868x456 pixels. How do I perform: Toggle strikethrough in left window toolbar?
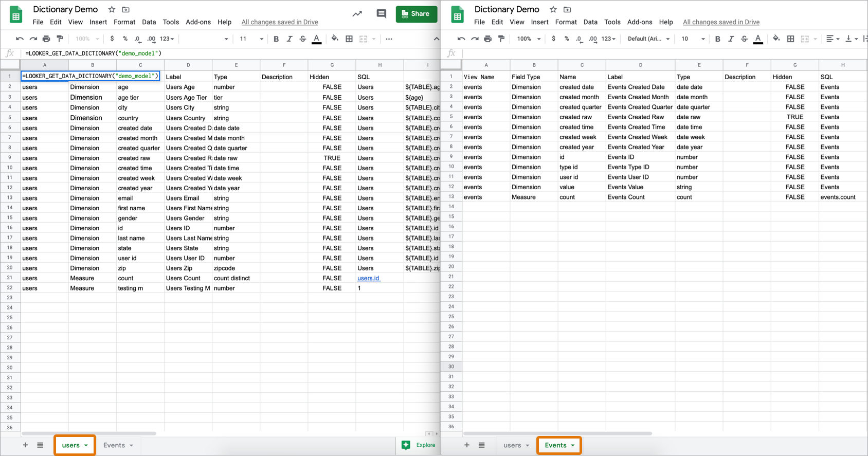tap(303, 39)
